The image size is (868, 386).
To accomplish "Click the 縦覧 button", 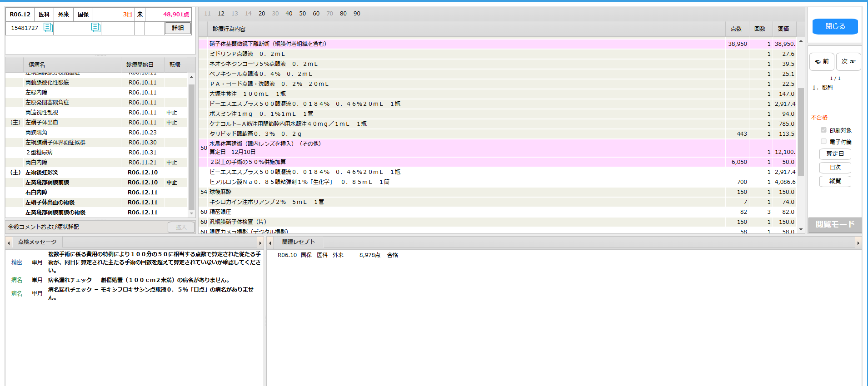I will (x=835, y=181).
